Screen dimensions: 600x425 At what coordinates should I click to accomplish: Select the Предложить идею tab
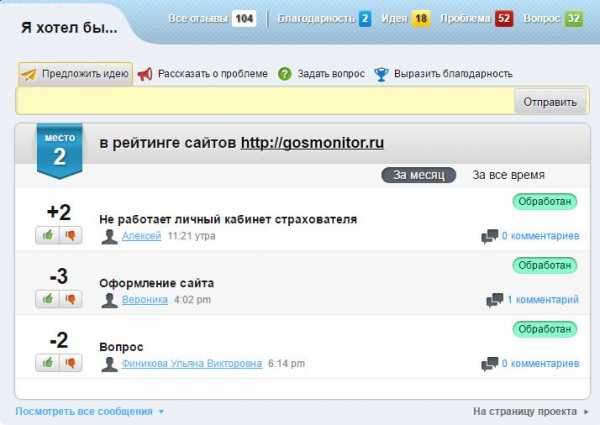76,74
